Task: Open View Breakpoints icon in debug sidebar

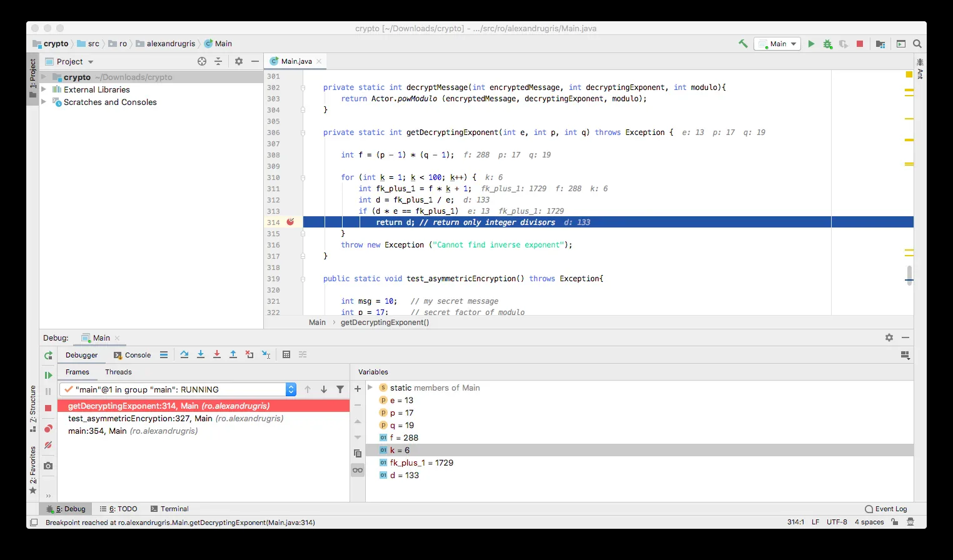Action: [48, 429]
